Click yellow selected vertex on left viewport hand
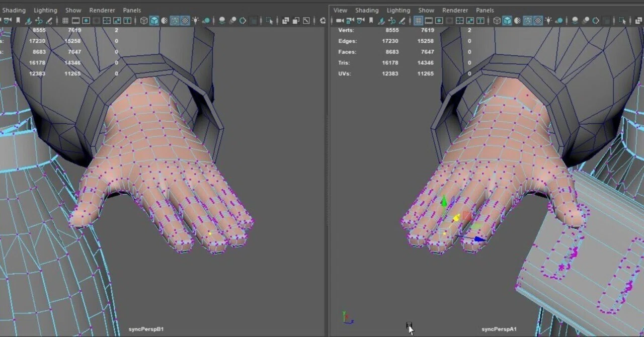Image resolution: width=644 pixels, height=337 pixels. [x=210, y=233]
